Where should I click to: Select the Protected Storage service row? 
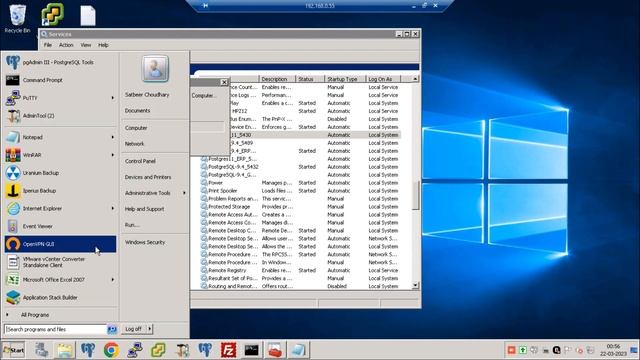pyautogui.click(x=300, y=207)
